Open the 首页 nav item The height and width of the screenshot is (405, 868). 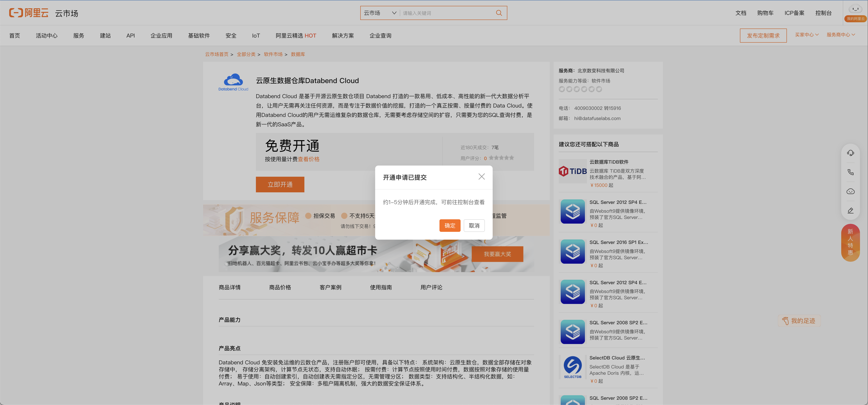[x=14, y=35]
